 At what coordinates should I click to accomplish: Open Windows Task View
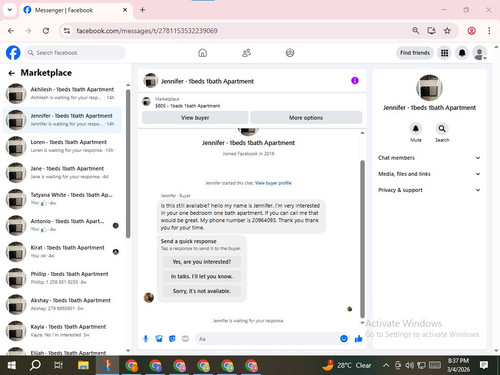pos(58,365)
